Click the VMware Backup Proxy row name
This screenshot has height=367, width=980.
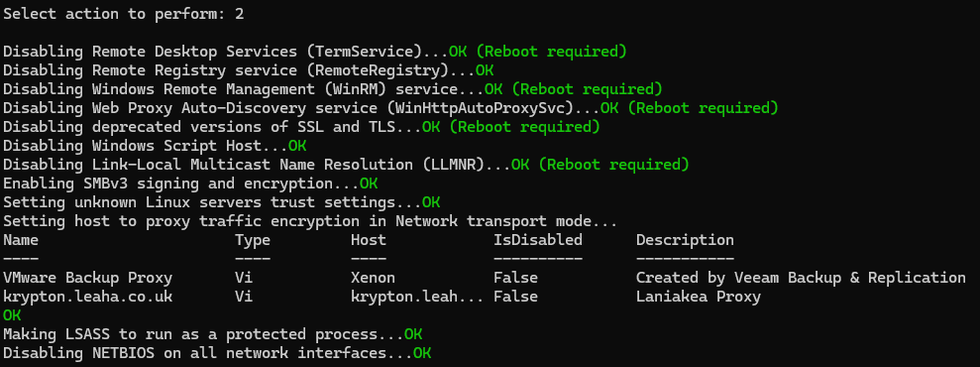(87, 278)
